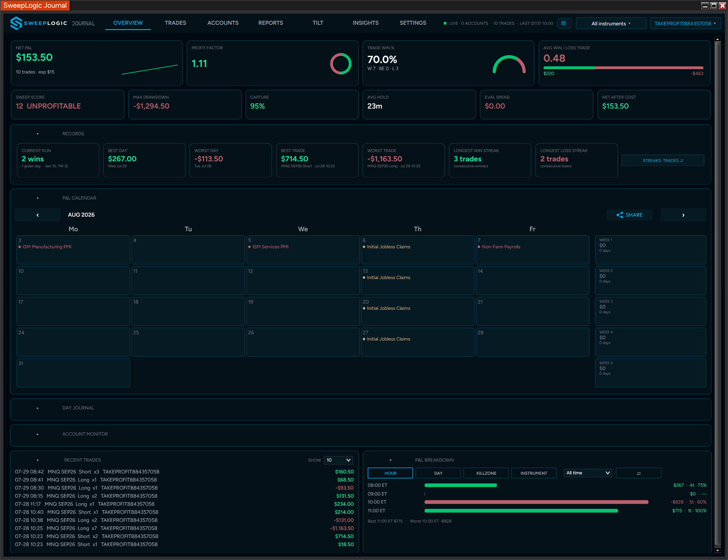Open the All instruments dropdown

pos(611,23)
